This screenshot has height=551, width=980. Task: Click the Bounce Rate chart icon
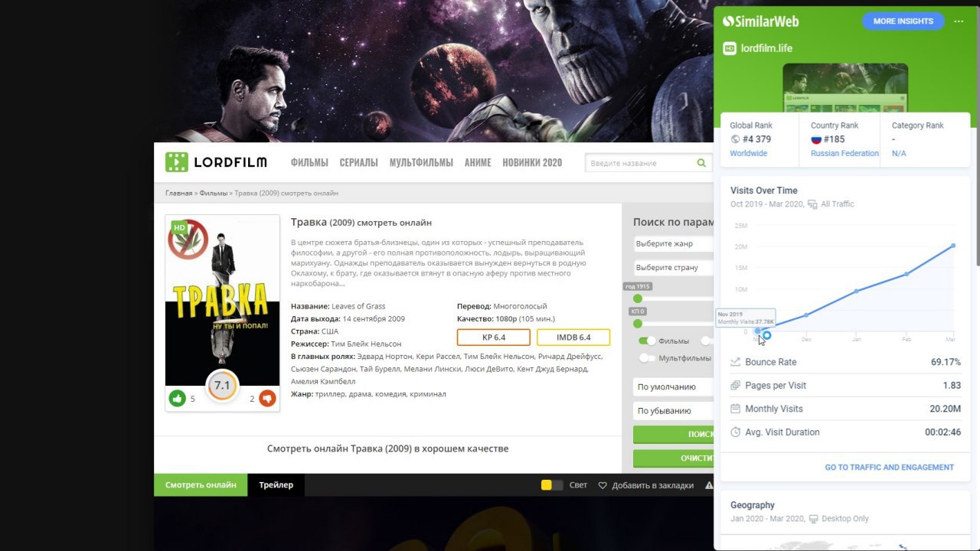pyautogui.click(x=736, y=362)
